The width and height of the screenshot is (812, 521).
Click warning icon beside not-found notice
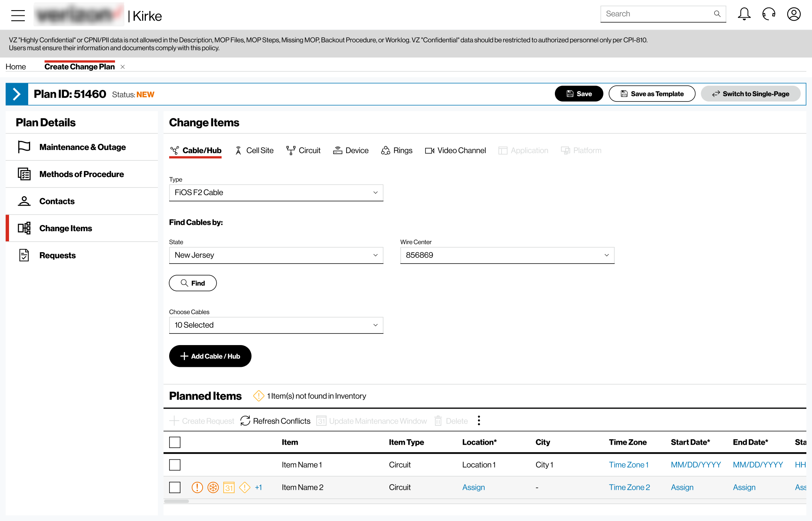coord(259,396)
